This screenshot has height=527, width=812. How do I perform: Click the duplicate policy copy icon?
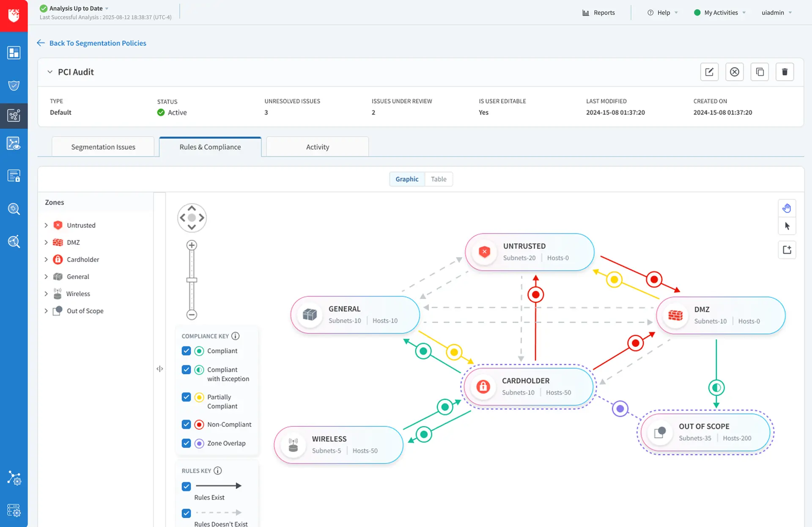[760, 72]
